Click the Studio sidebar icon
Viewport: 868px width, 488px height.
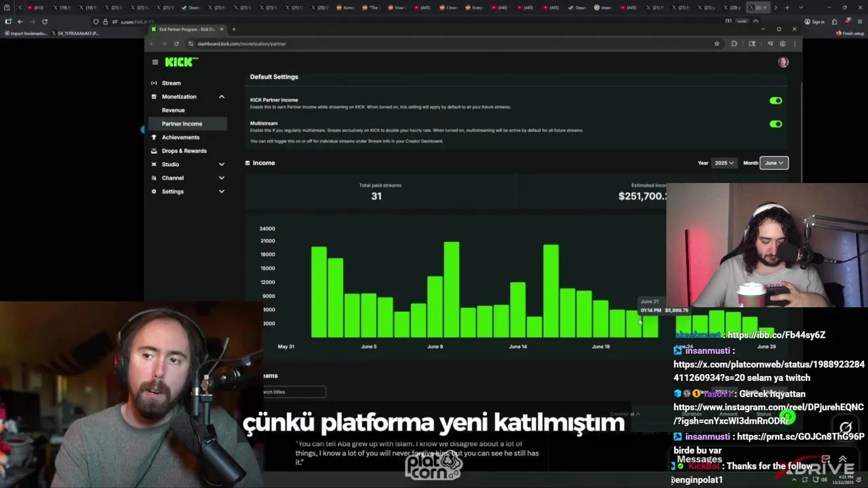(x=154, y=165)
